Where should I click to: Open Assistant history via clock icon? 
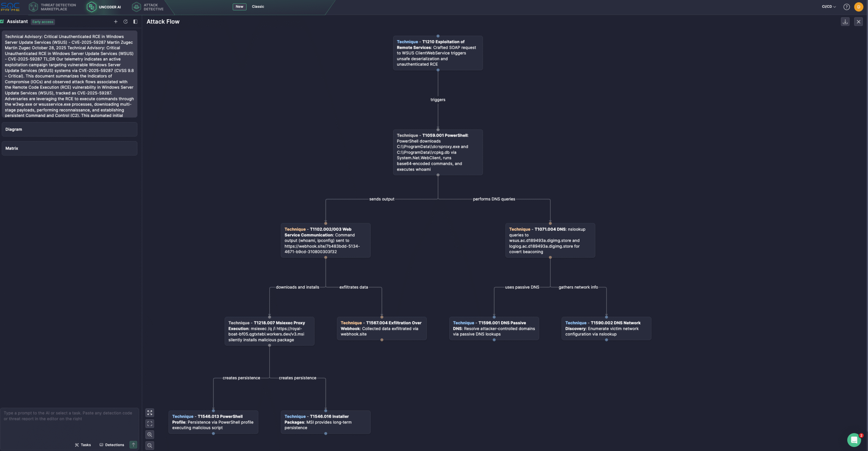(x=125, y=21)
